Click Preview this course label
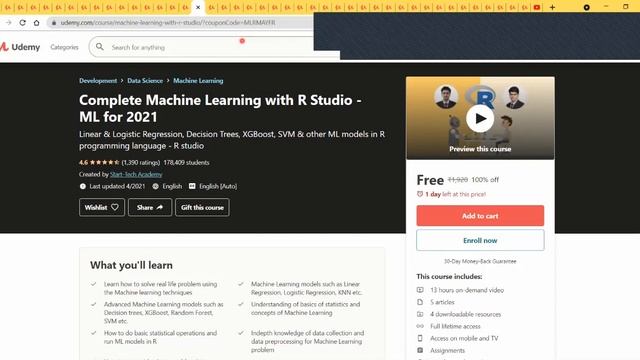Image resolution: width=640 pixels, height=360 pixels. pyautogui.click(x=480, y=149)
